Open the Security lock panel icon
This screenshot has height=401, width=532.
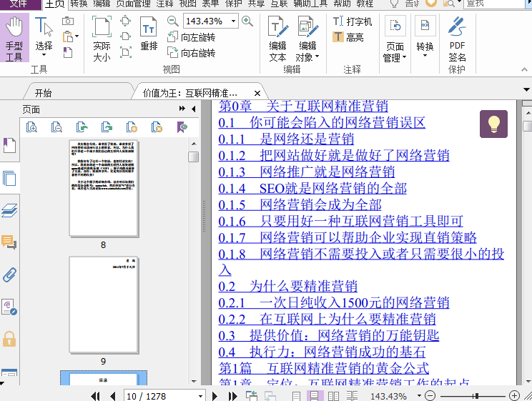(x=9, y=339)
